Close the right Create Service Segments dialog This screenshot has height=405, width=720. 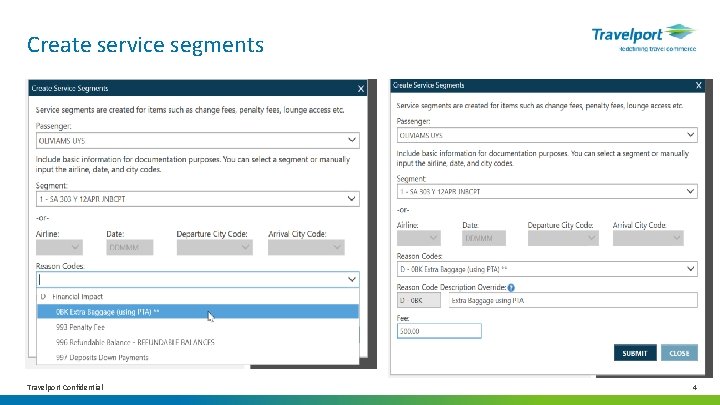[698, 85]
